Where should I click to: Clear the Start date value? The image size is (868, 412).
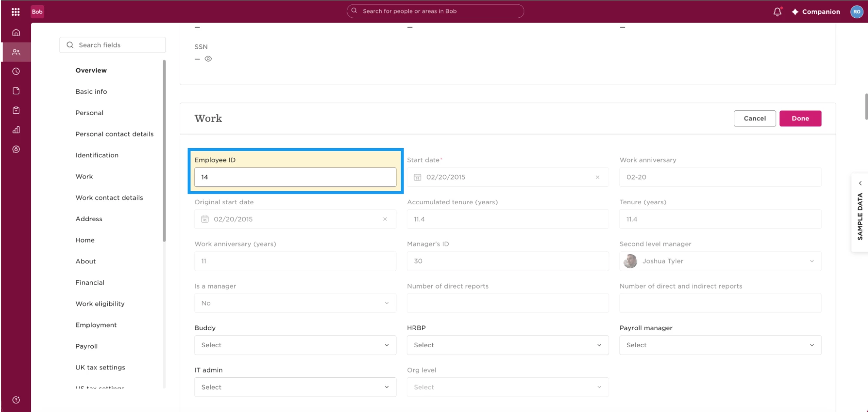point(597,177)
